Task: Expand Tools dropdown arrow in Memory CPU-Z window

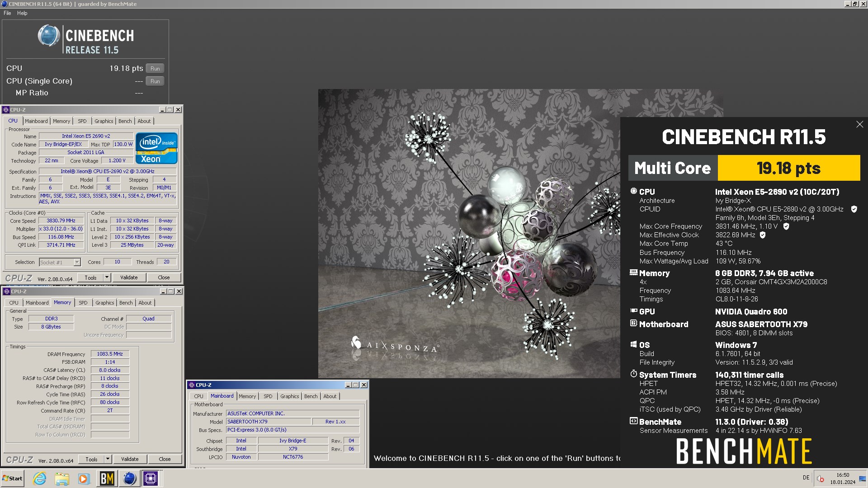Action: click(x=108, y=459)
